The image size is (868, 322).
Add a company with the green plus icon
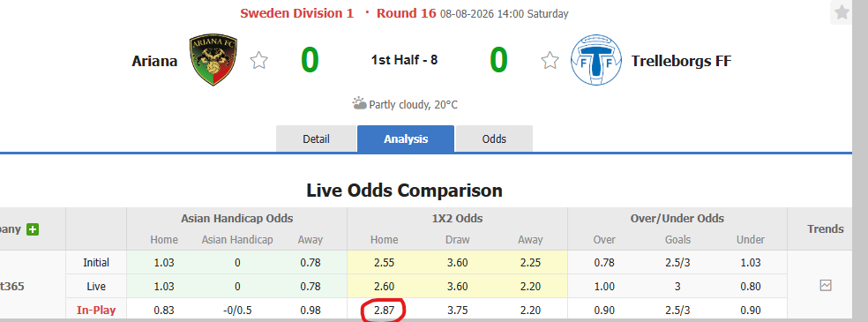(33, 229)
